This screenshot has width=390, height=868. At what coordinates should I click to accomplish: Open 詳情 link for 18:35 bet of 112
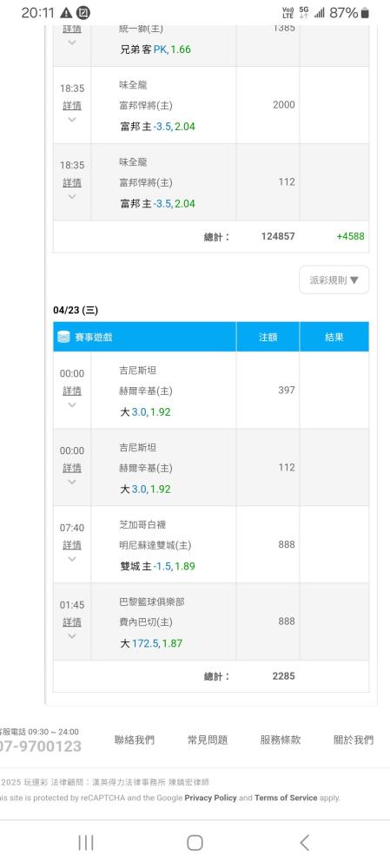[x=72, y=182]
